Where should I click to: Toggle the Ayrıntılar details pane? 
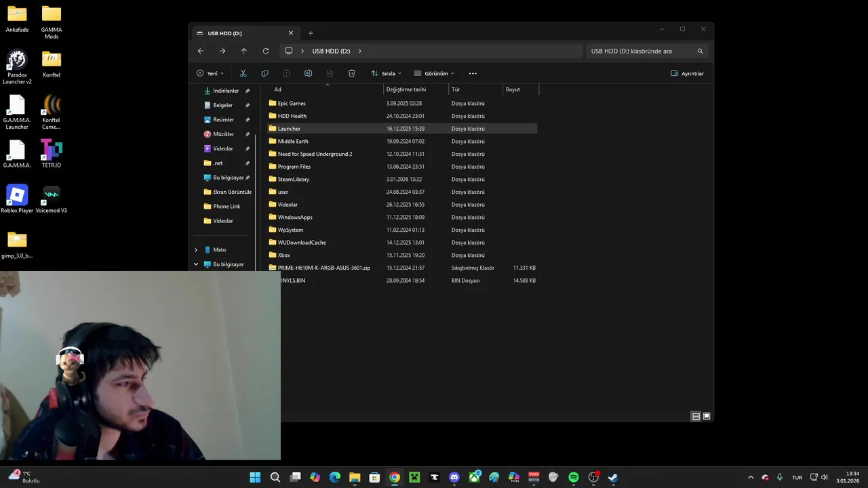tap(687, 73)
